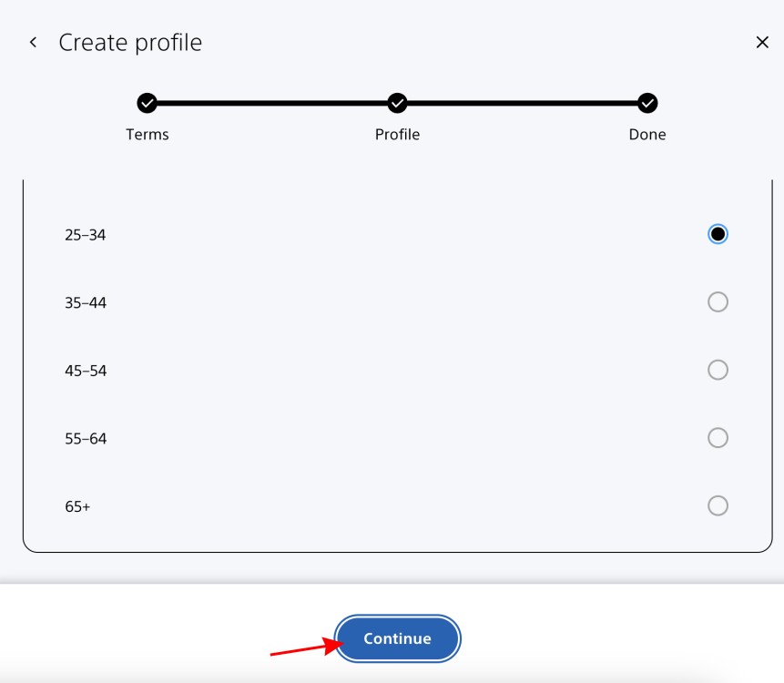This screenshot has width=784, height=683.
Task: Click the back chevron next to Create profile
Action: 33,42
